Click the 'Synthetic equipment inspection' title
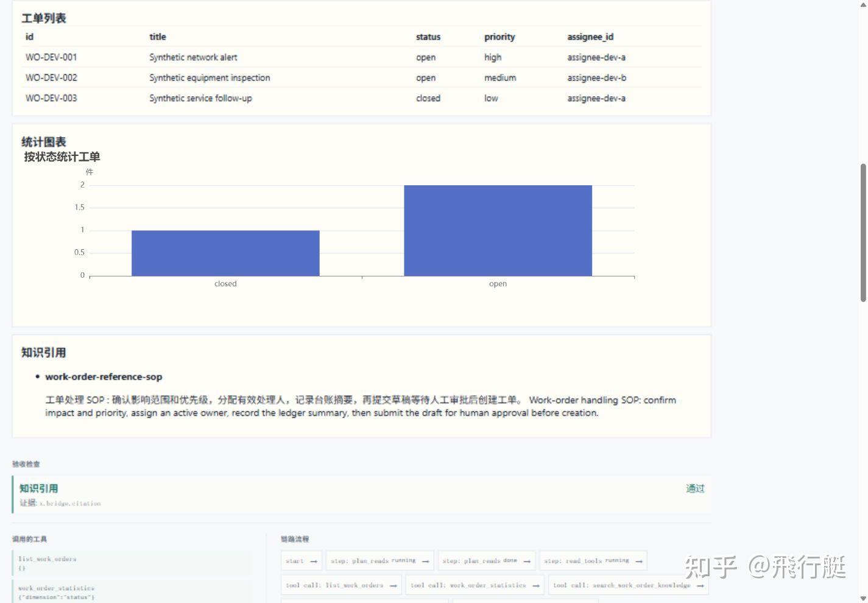 pos(210,78)
